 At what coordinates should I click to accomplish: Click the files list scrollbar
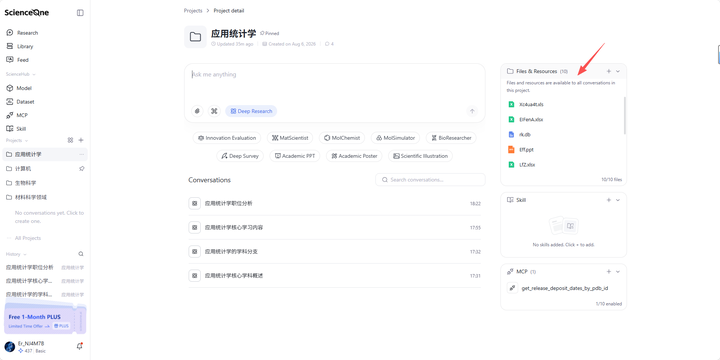624,116
